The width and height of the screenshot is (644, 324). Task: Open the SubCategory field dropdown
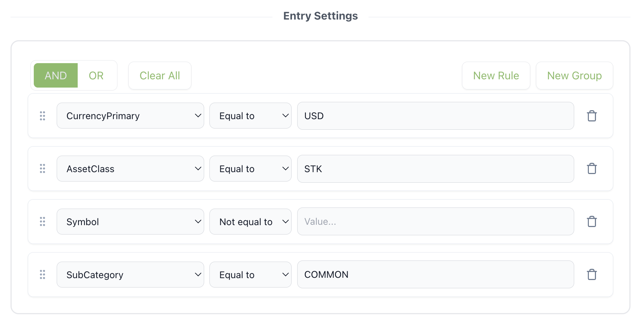[x=130, y=274]
